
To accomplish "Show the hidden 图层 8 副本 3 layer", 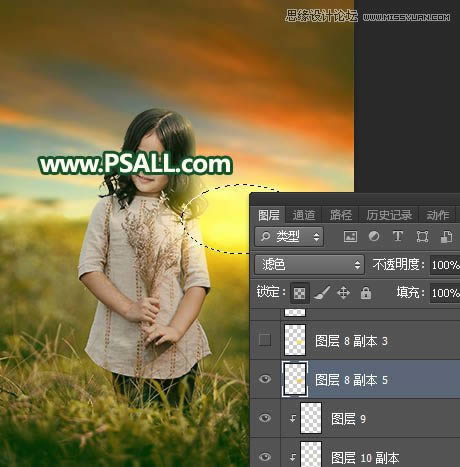I will pos(265,340).
